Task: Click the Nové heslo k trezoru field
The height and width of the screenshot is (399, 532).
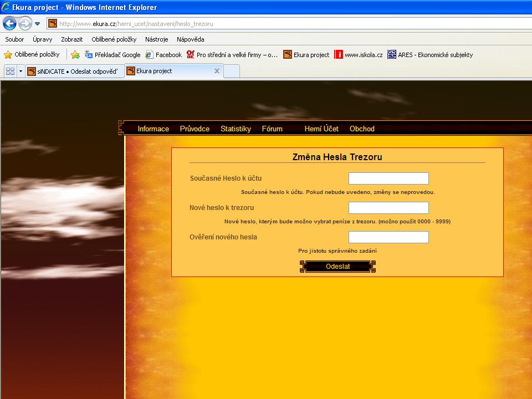Action: (x=388, y=208)
